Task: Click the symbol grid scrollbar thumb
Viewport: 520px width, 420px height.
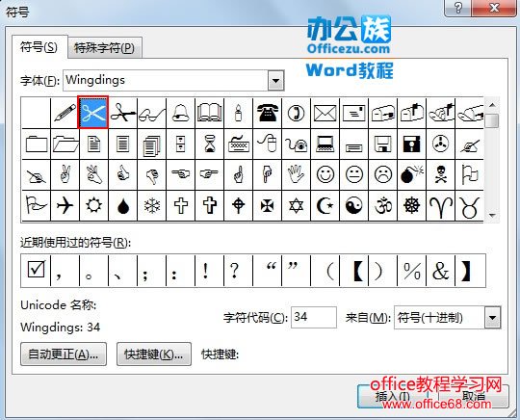Action: pos(492,120)
